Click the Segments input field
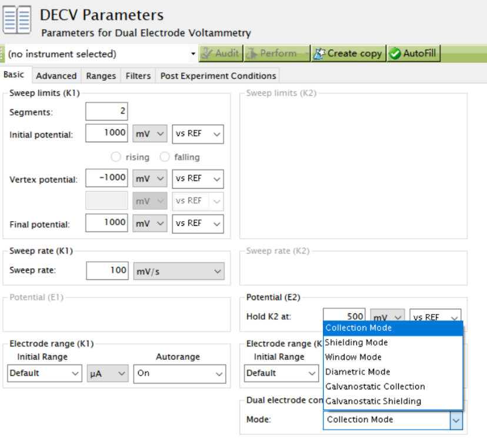 106,112
